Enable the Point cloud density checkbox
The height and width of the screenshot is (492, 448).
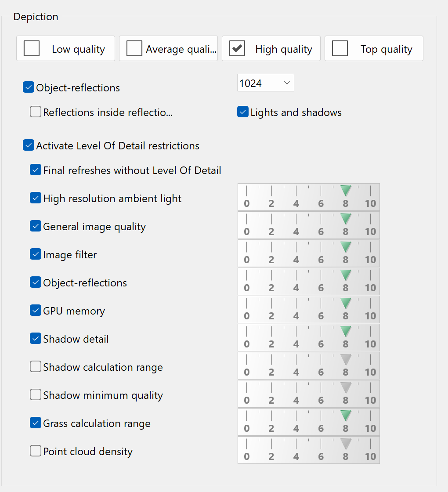(35, 451)
